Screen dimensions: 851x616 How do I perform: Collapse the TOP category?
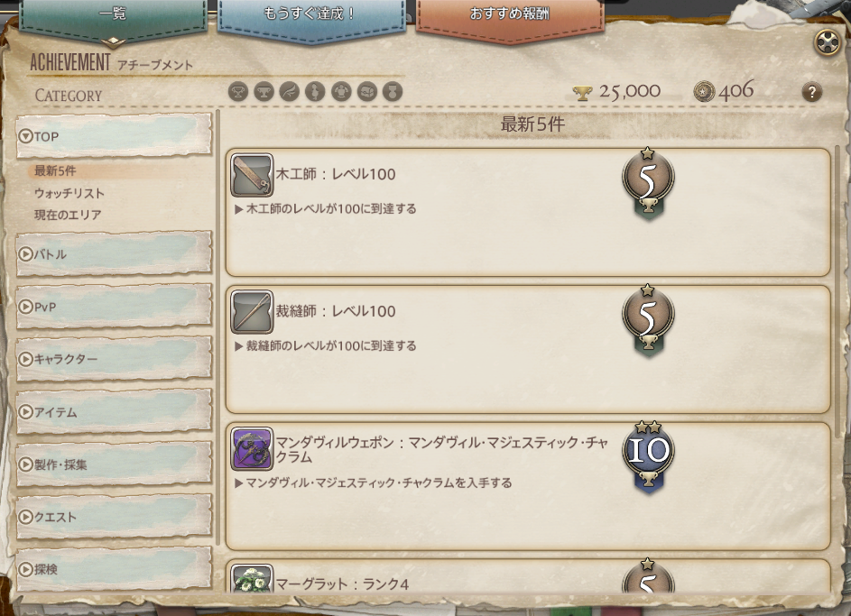pyautogui.click(x=114, y=135)
